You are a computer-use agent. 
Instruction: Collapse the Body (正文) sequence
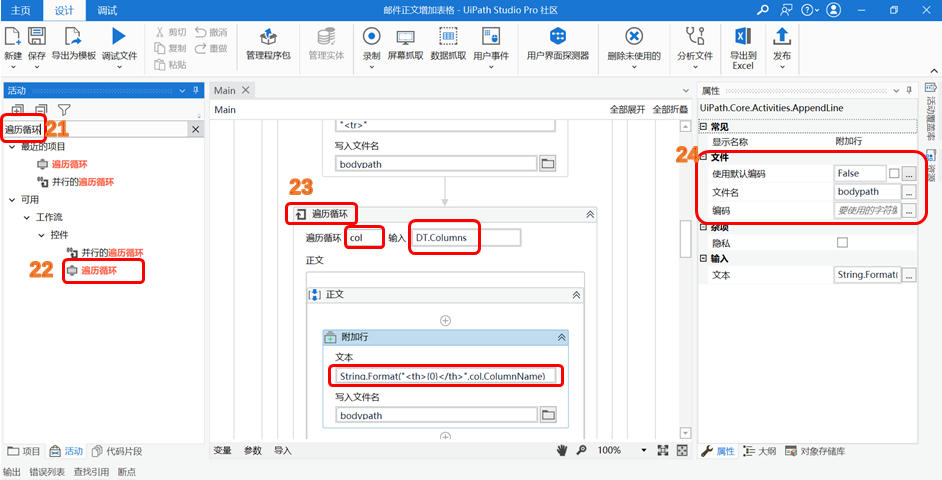(x=576, y=295)
